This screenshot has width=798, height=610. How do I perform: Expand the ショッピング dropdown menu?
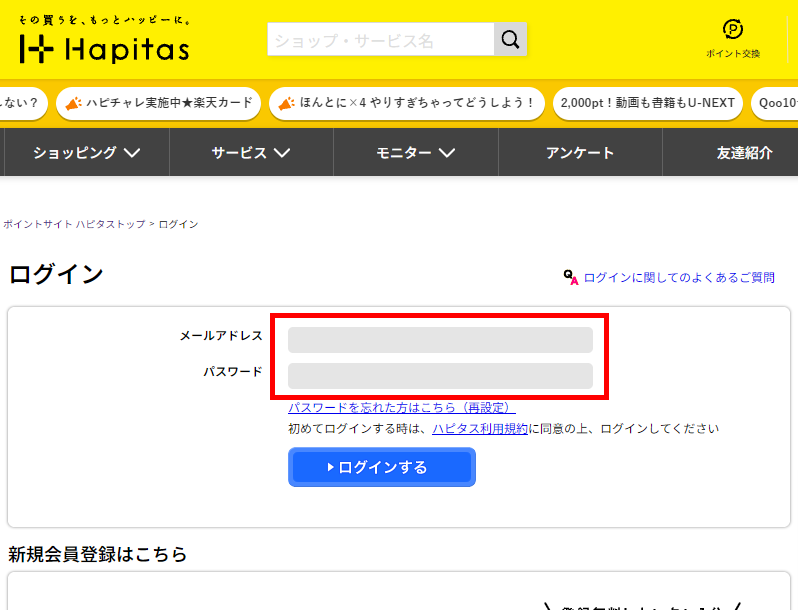click(x=87, y=152)
